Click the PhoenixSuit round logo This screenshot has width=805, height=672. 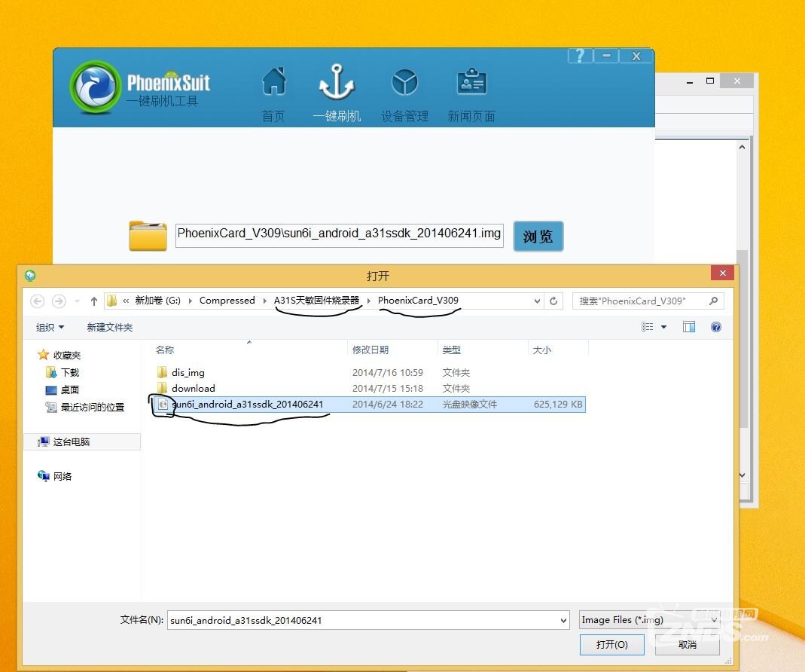click(x=95, y=87)
